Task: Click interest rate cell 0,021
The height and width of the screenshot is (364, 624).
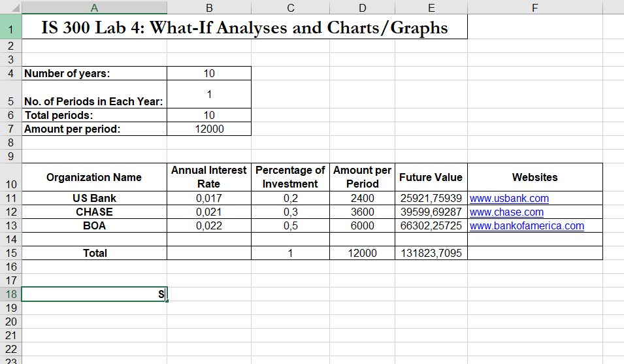Action: click(209, 212)
